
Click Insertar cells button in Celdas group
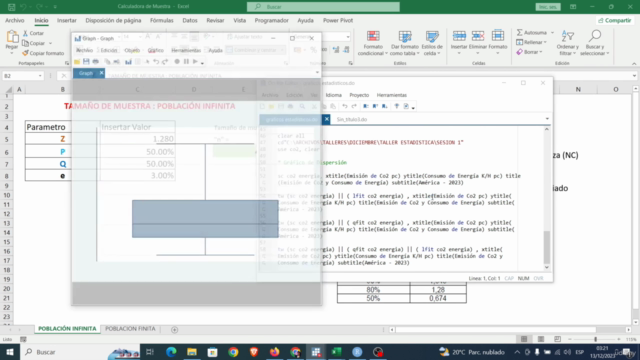459,43
